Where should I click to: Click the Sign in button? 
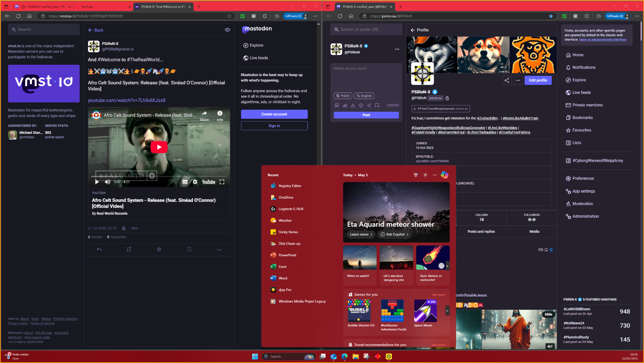coord(274,126)
